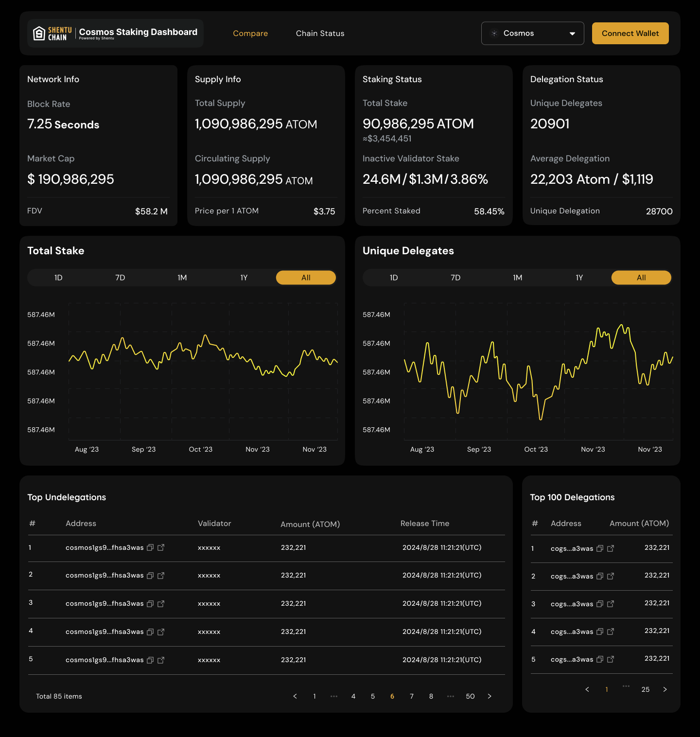Expand ellipsis in Top 100 Delegations pagination
This screenshot has width=700, height=737.
(x=626, y=686)
